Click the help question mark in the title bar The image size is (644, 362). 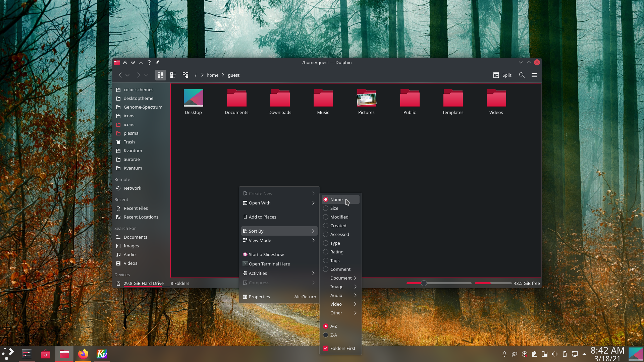149,62
